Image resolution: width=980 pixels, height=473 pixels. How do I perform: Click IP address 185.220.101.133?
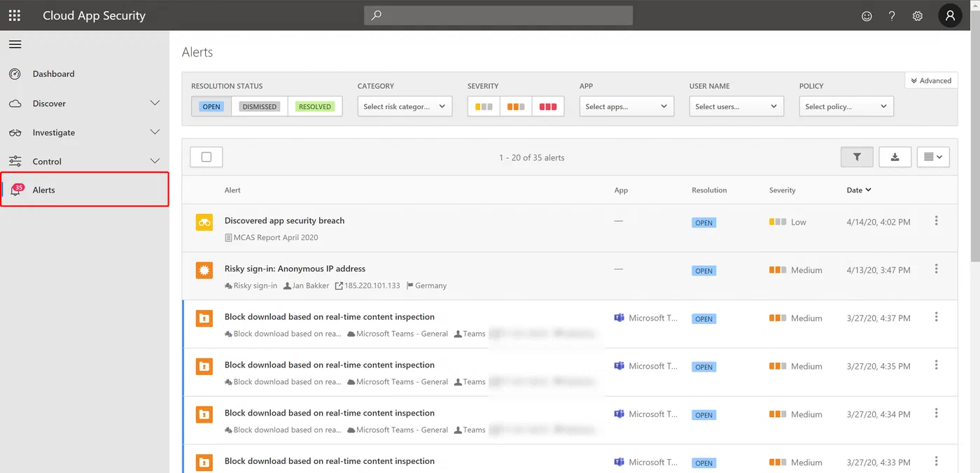point(367,285)
